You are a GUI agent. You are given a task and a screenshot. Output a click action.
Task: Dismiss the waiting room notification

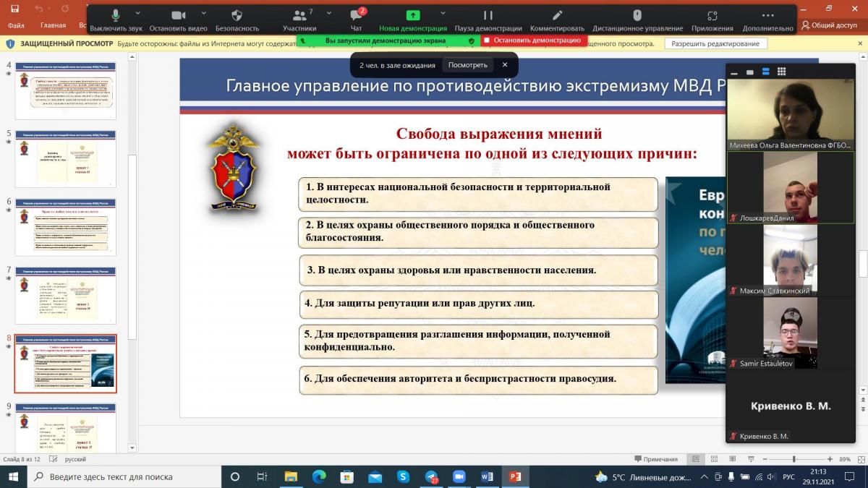click(505, 65)
